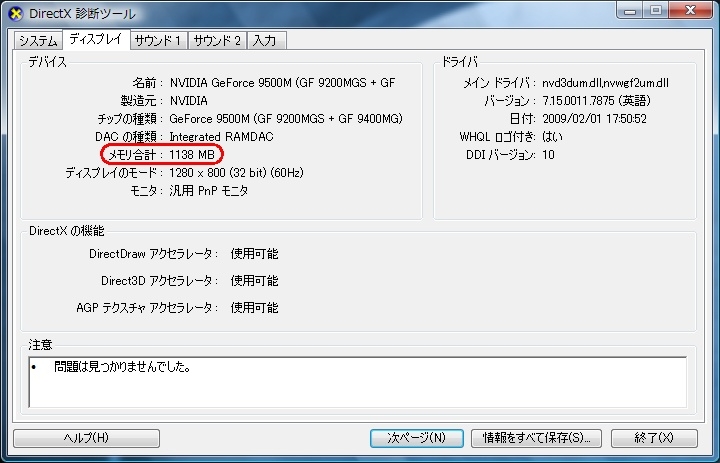Click the nvd3dum.dll main driver value
Screen dimensions: 720x463
tap(605, 83)
